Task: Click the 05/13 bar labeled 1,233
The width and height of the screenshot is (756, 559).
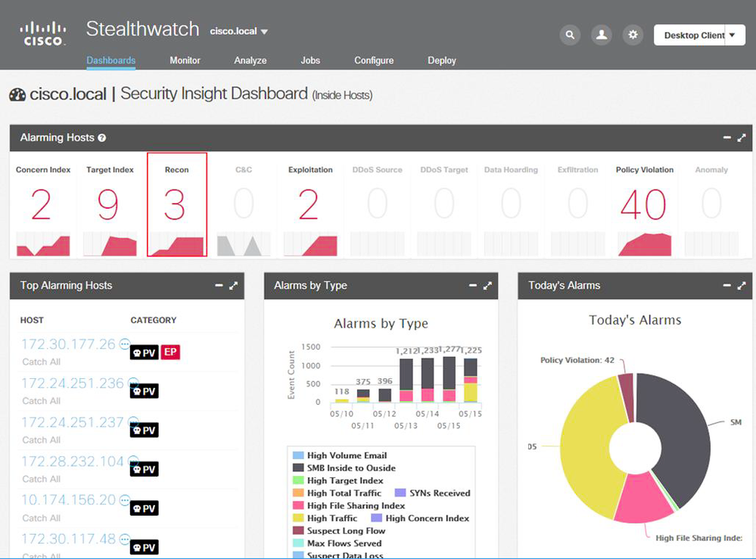Action: tap(428, 380)
